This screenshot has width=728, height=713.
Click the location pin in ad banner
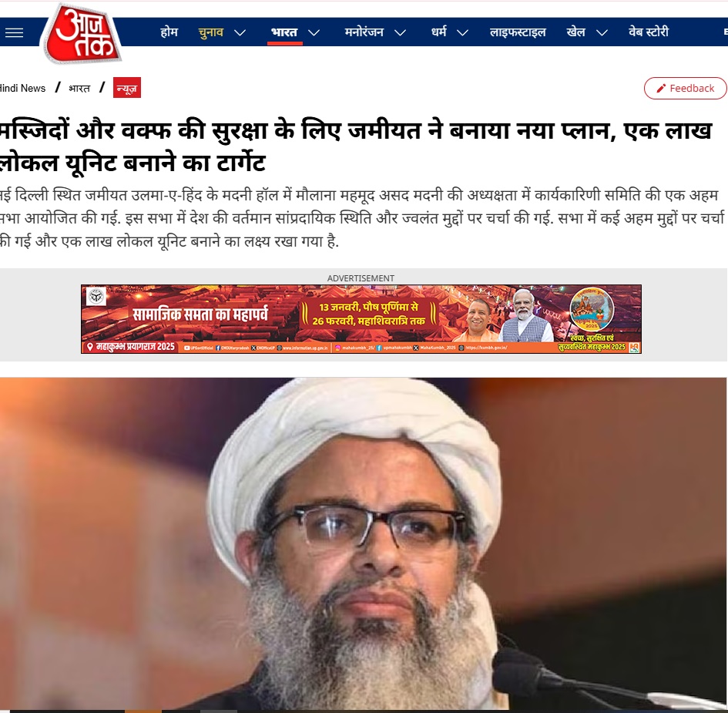(90, 347)
